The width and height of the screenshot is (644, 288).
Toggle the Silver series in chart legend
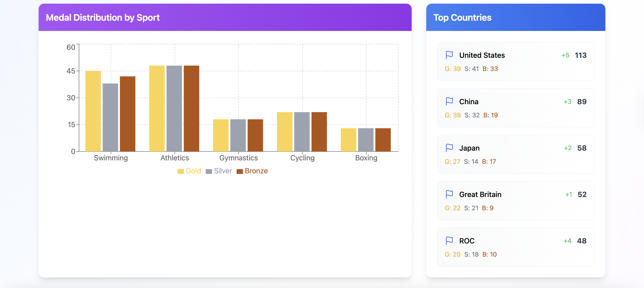pos(223,171)
